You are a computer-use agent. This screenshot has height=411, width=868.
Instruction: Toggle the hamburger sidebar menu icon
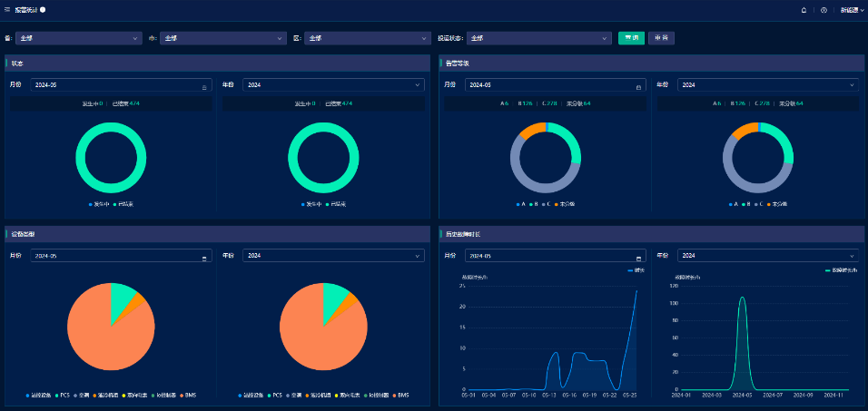coord(7,9)
